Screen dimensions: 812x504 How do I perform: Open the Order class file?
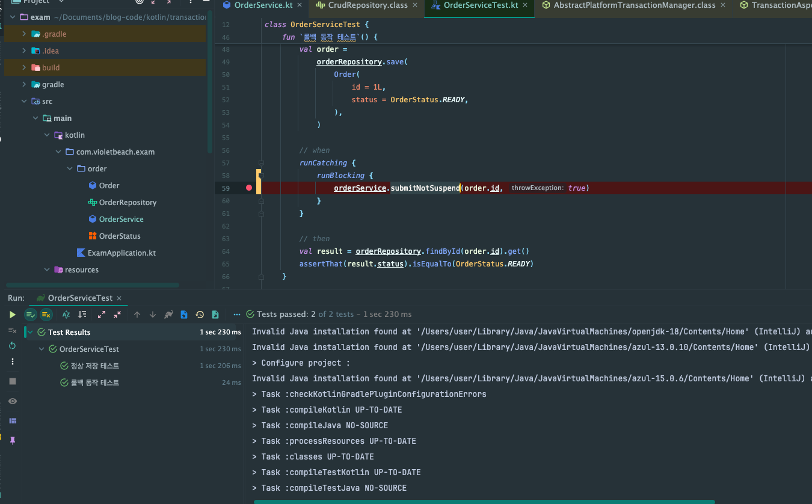[x=103, y=185]
